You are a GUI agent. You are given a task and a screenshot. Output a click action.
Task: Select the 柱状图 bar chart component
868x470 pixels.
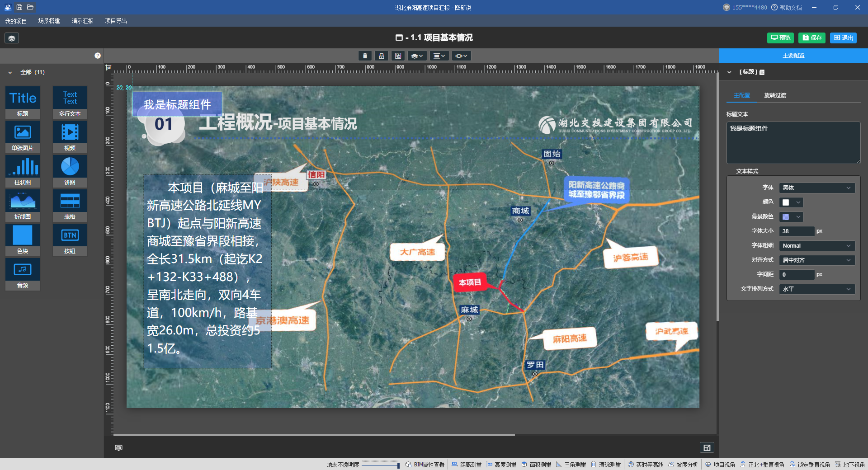23,171
